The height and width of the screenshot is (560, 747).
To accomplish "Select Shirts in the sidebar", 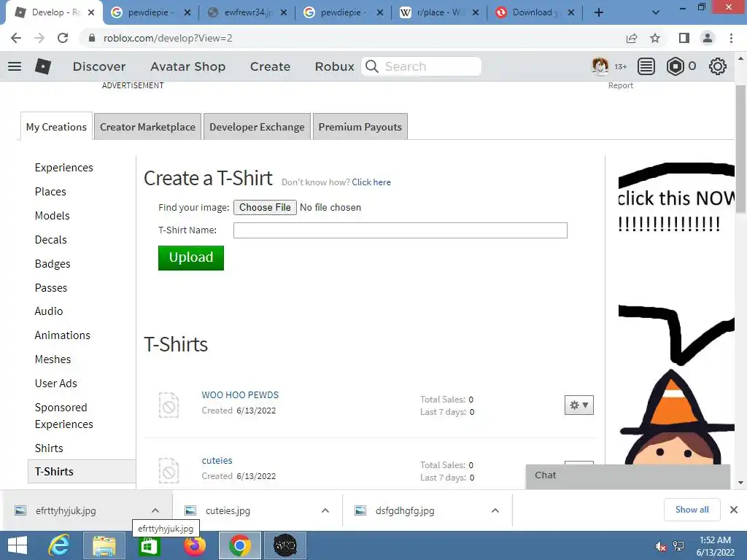I will click(49, 448).
